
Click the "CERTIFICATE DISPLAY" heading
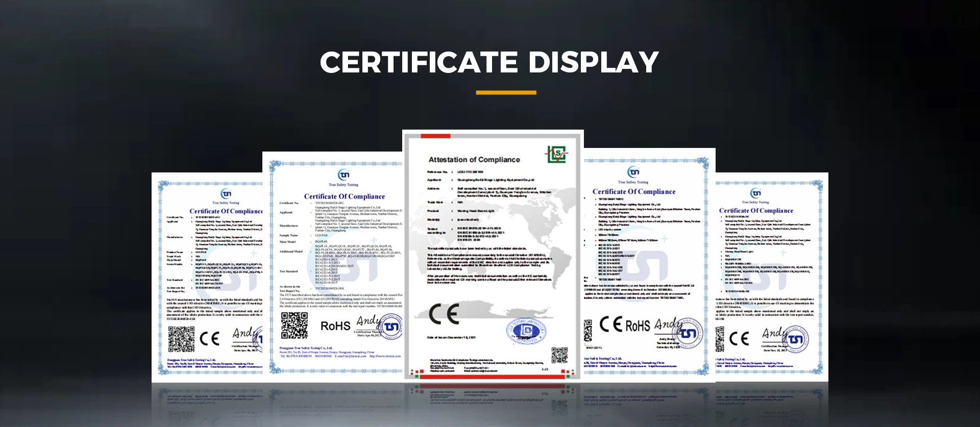point(489,62)
